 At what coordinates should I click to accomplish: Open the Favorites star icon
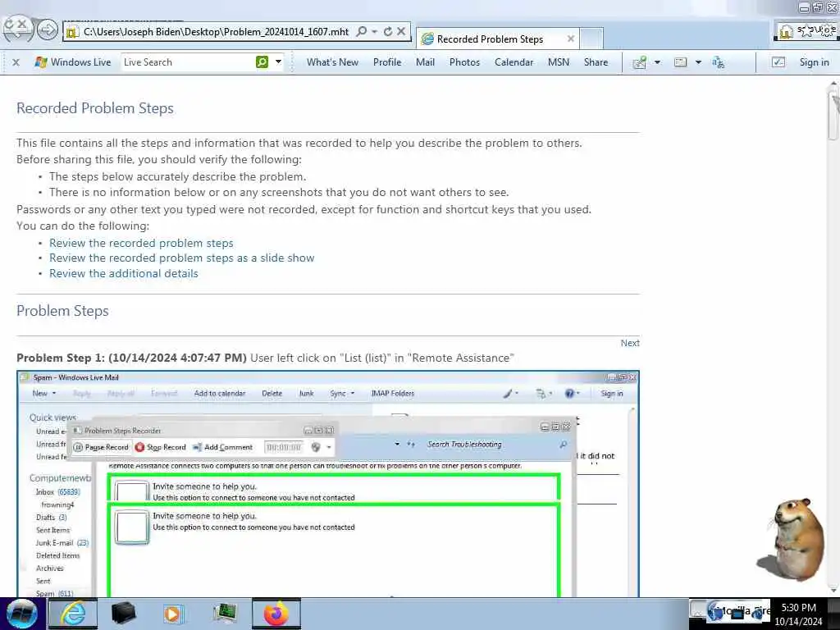pyautogui.click(x=806, y=30)
